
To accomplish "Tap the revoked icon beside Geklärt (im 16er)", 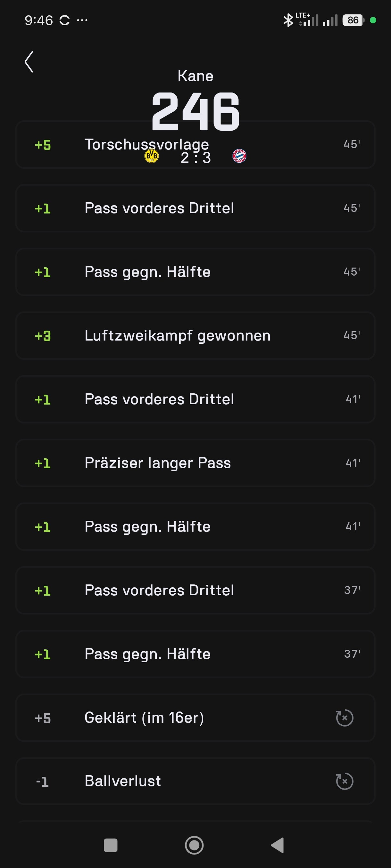I will point(345,718).
